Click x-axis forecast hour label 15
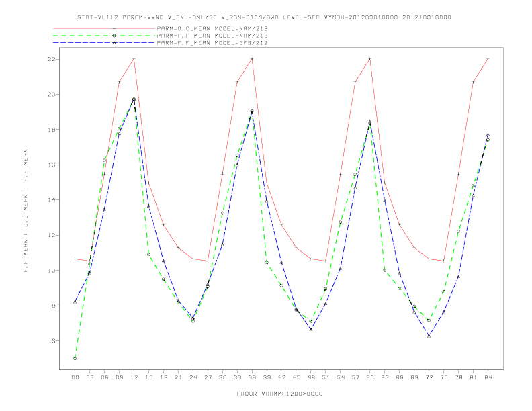The height and width of the screenshot is (411, 532). pos(148,377)
